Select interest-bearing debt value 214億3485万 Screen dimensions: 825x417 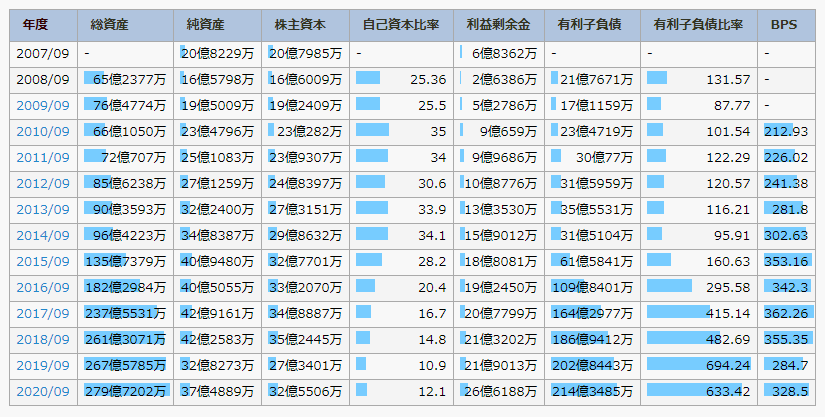(x=593, y=392)
